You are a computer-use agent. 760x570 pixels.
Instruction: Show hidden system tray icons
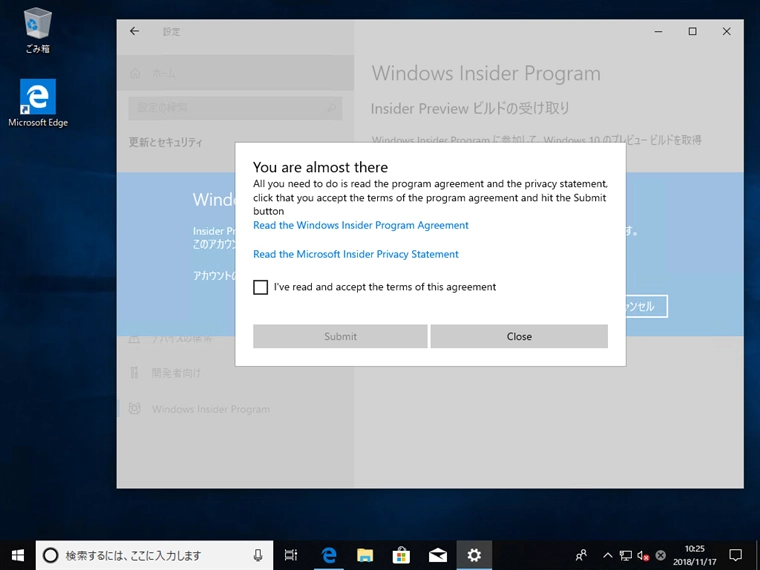(607, 555)
